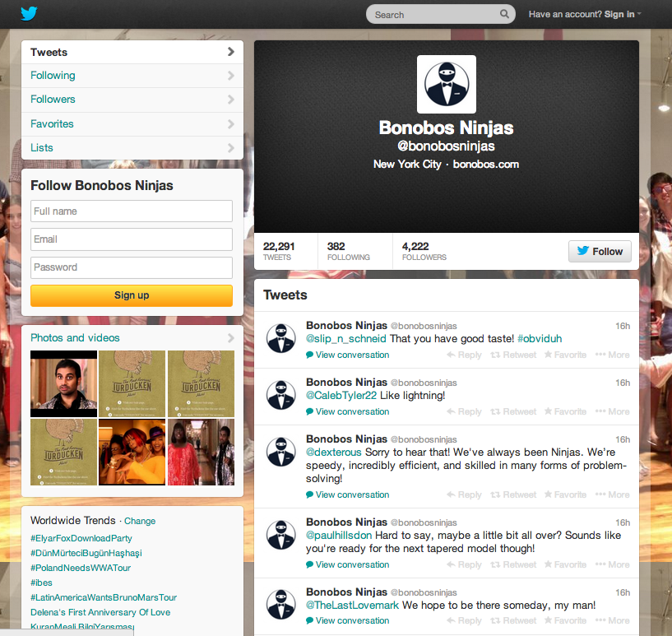Open the Bonobos Ninjas profile avatar

pyautogui.click(x=447, y=85)
